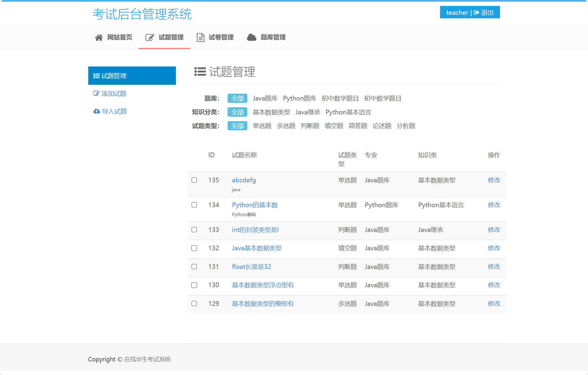The width and height of the screenshot is (588, 375).
Task: Select the Java题库 filter
Action: [265, 98]
